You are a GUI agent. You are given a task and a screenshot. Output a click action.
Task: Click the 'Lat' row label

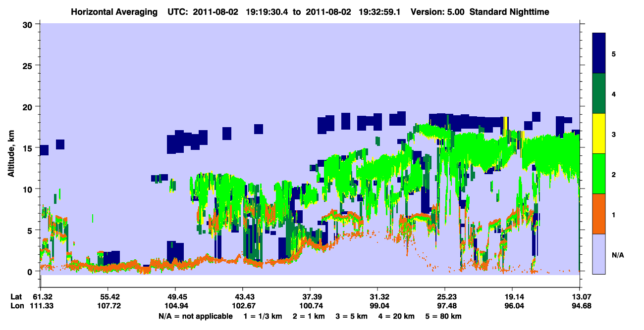tap(16, 297)
